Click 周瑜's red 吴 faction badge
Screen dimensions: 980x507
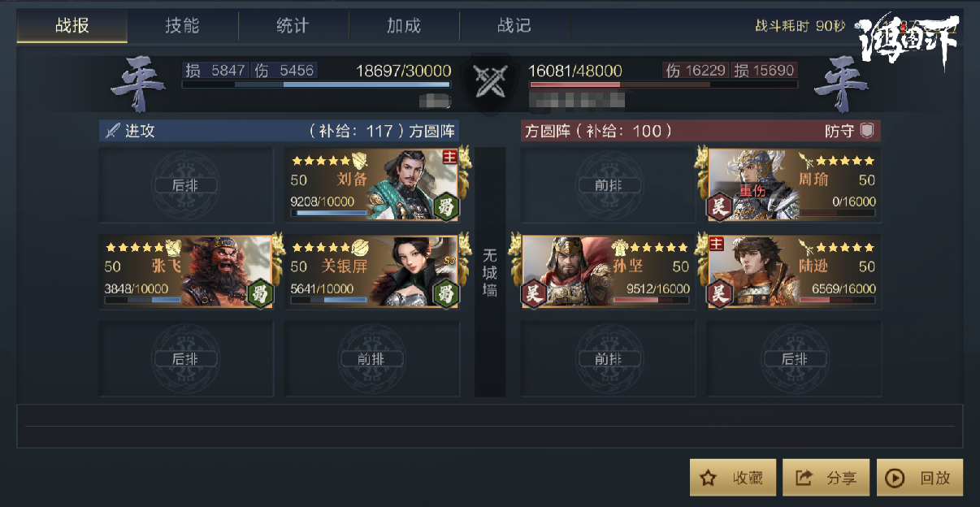click(718, 206)
